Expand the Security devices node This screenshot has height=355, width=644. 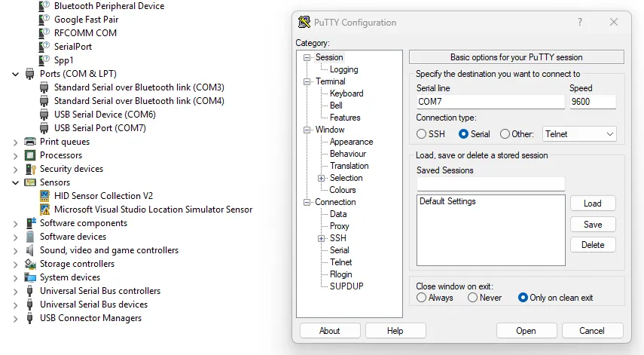pyautogui.click(x=15, y=170)
